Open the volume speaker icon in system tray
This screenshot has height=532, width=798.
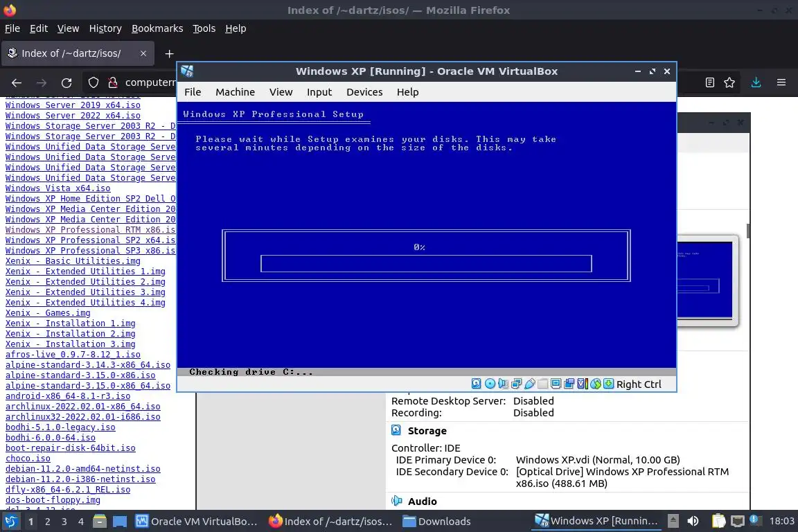pyautogui.click(x=693, y=522)
